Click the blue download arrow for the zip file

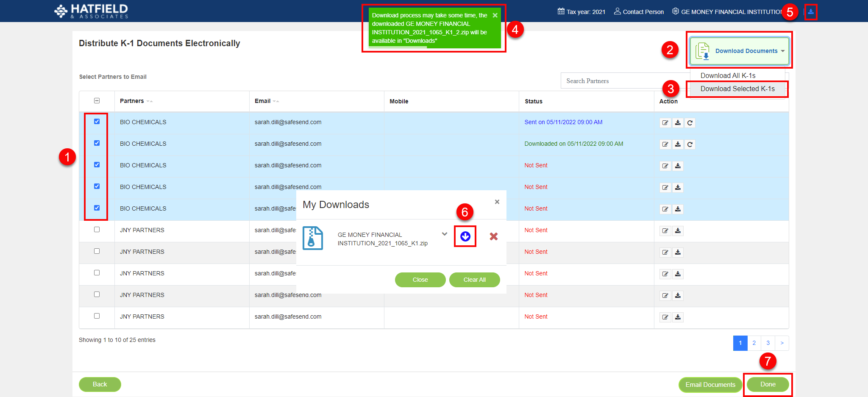point(465,236)
